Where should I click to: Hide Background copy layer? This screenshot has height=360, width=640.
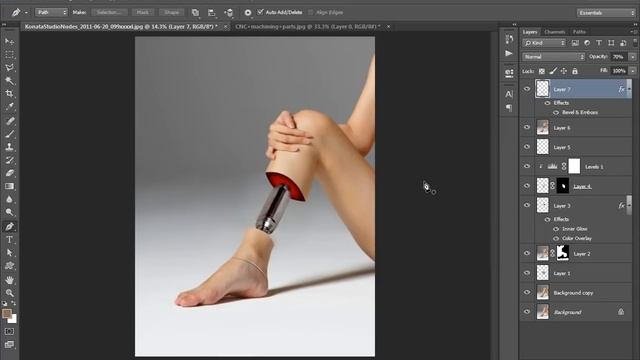pos(527,292)
